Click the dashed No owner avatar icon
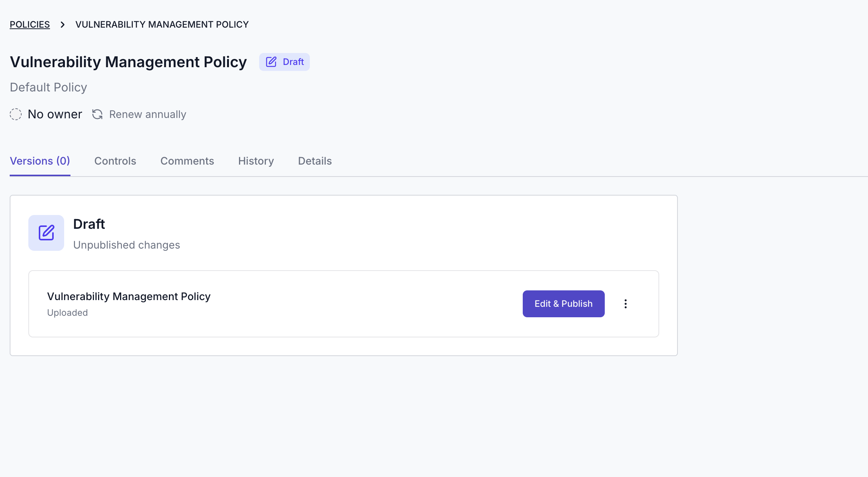The height and width of the screenshot is (477, 868). pos(16,114)
